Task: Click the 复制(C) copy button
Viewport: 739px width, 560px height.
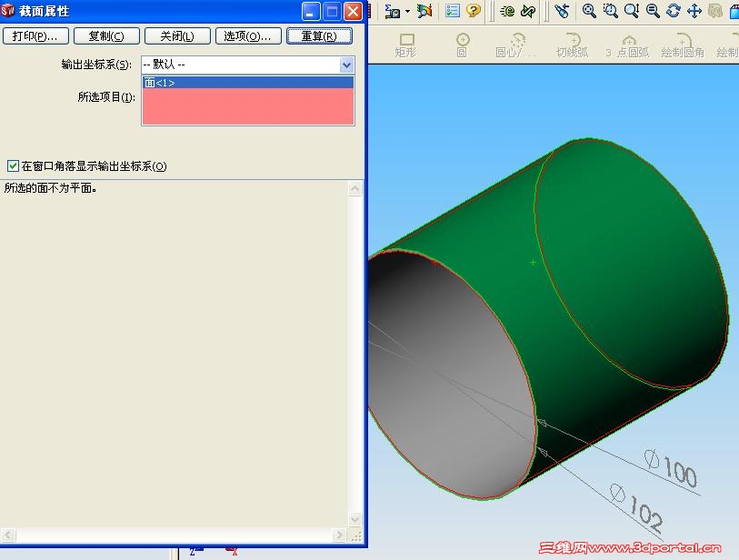Action: [106, 36]
